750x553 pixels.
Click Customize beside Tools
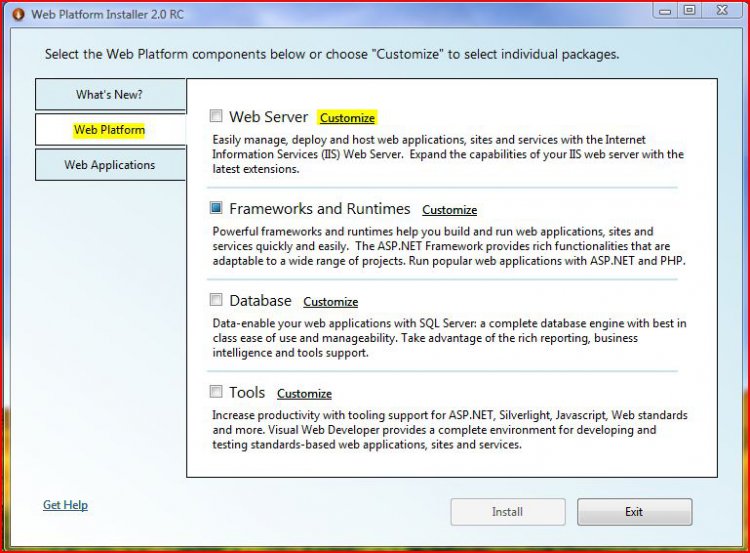[304, 394]
